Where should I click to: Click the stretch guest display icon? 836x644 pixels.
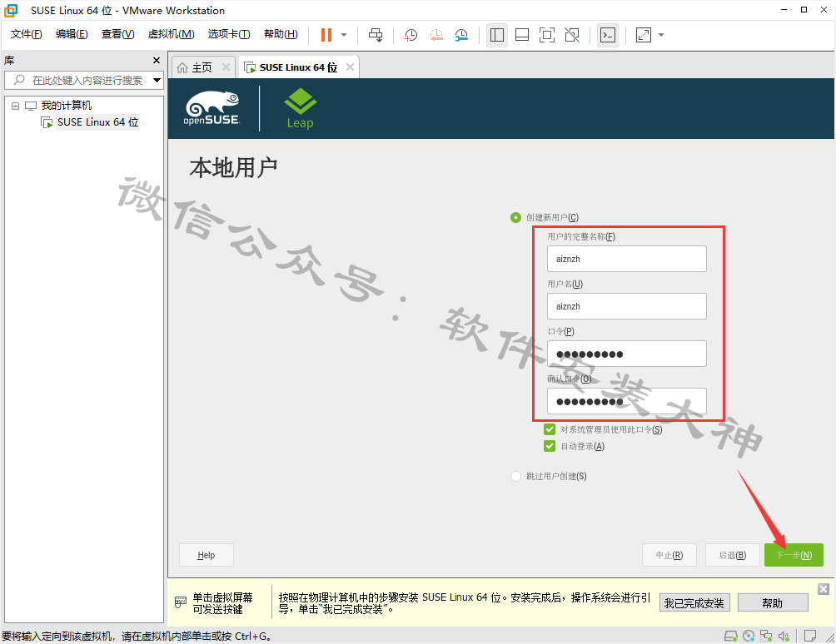(x=644, y=35)
